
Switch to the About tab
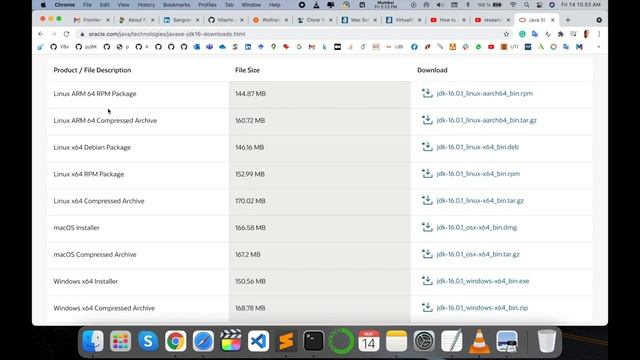pyautogui.click(x=136, y=20)
